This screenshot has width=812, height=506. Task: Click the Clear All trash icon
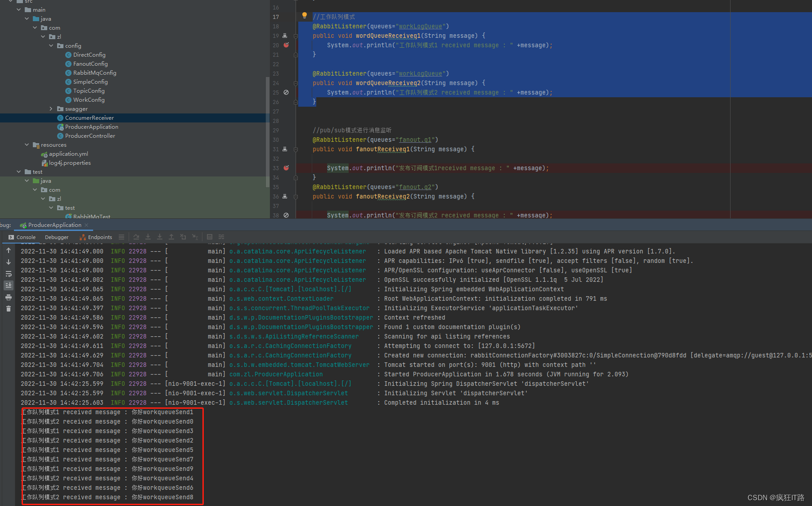[x=9, y=309]
